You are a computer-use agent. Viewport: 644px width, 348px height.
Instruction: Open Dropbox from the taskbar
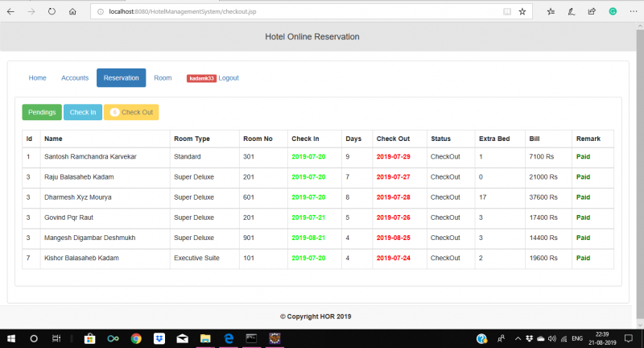click(x=159, y=338)
